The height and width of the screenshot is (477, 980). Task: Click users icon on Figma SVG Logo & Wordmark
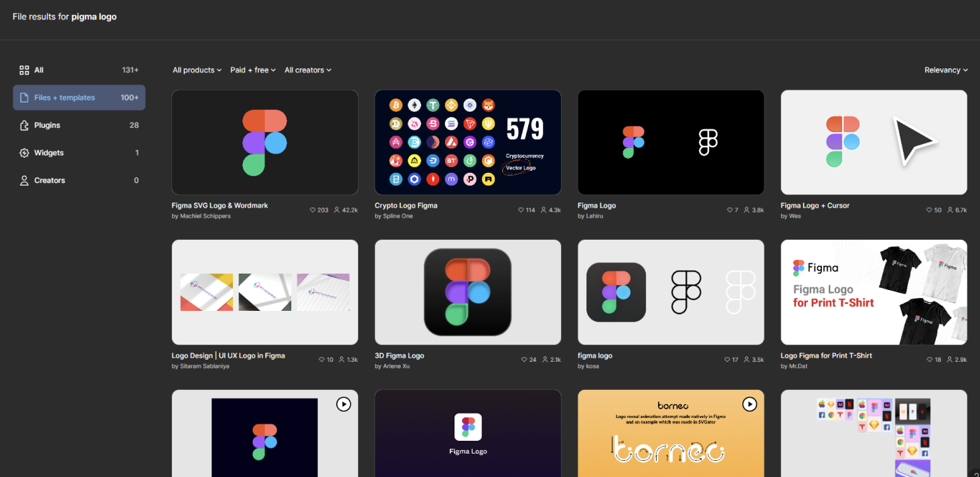tap(336, 210)
